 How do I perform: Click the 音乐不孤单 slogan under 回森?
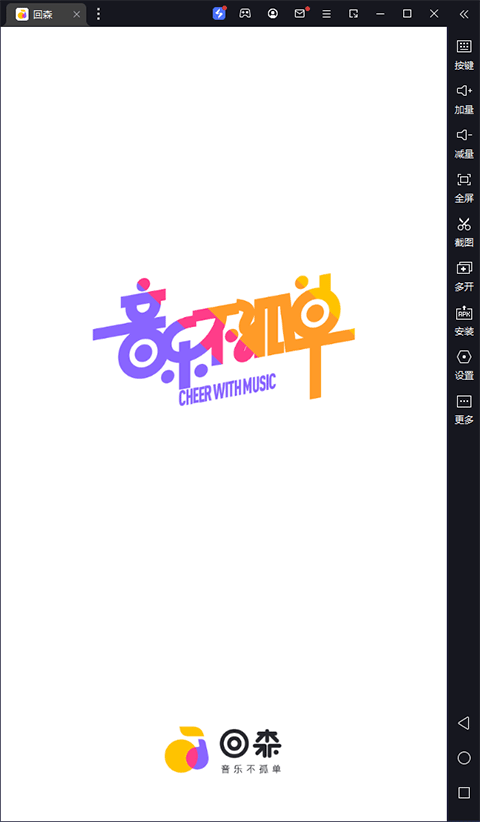(x=251, y=769)
